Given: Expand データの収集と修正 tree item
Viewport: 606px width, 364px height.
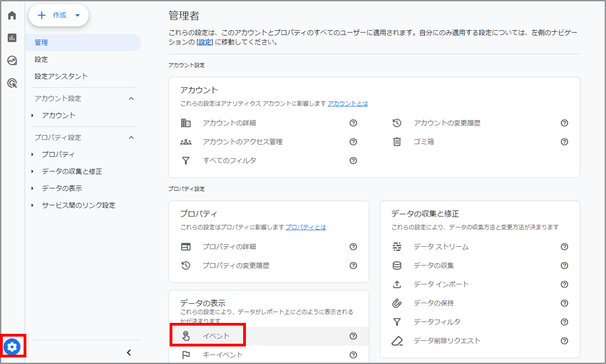Looking at the screenshot, I should coord(71,172).
